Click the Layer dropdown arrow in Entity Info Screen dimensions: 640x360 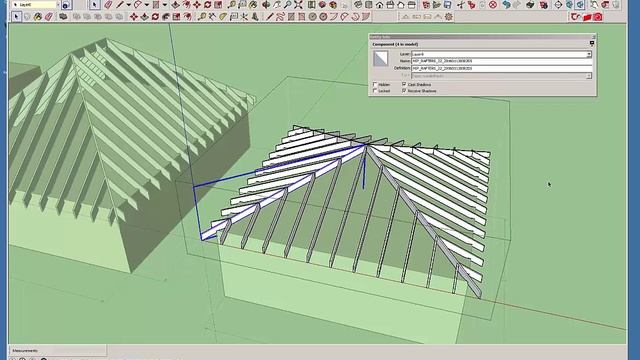589,54
